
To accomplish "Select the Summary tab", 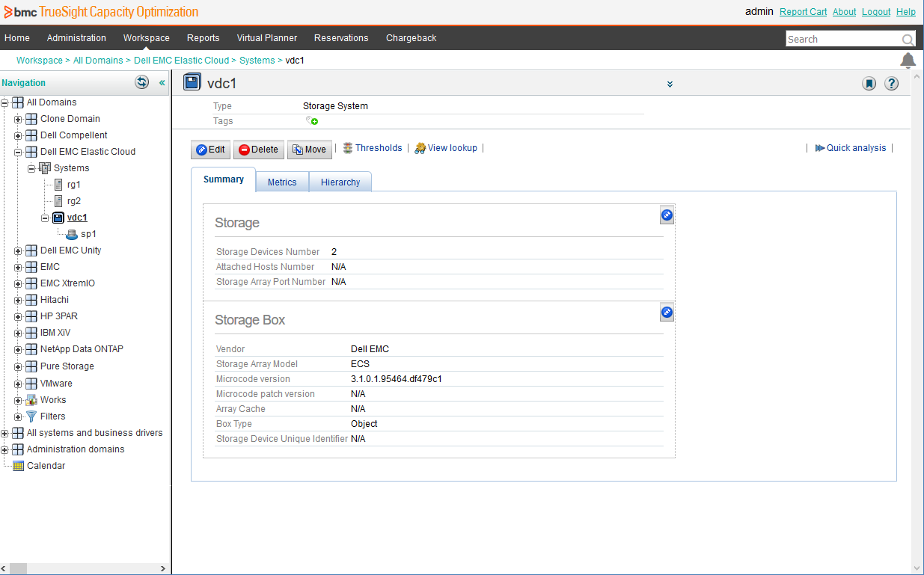I will (x=224, y=179).
